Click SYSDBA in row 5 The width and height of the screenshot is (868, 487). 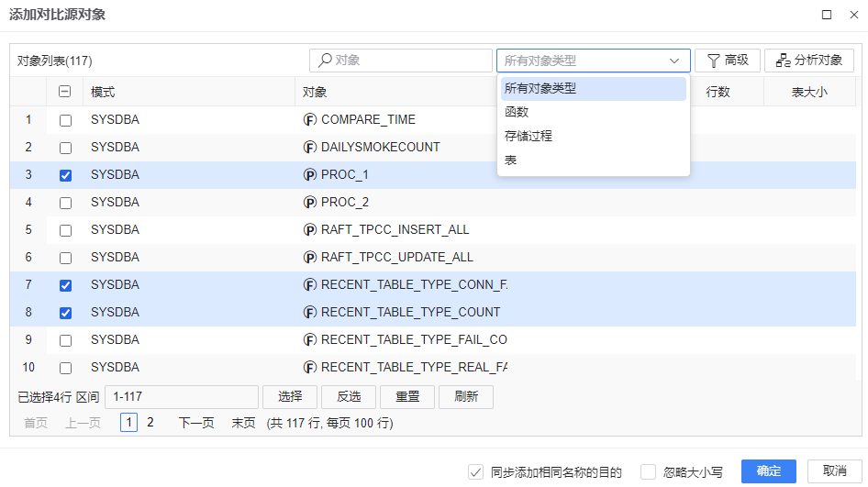(115, 230)
